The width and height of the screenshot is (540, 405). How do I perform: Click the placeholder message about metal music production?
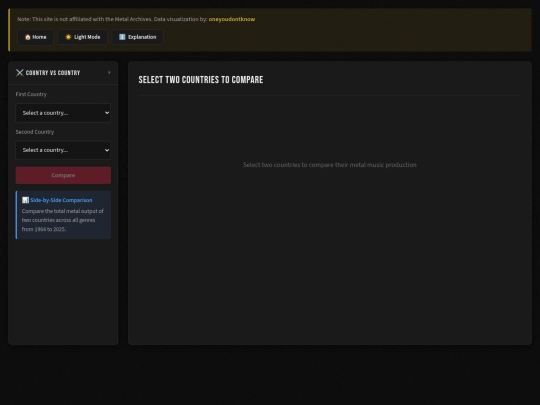coord(330,165)
